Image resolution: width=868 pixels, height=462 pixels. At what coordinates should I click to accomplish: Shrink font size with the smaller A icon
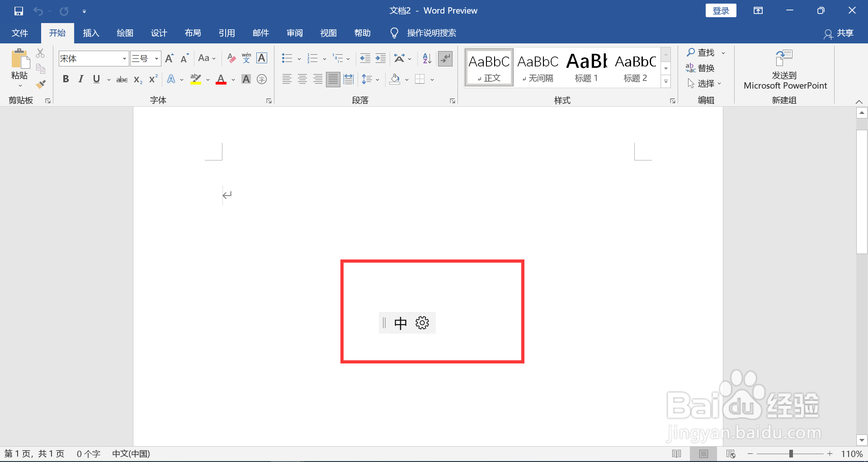pos(184,58)
